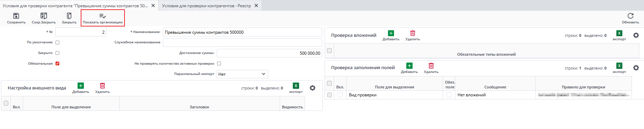This screenshot has height=129, width=644.
Task: Click the Обновить refresh icon
Action: coord(631,16)
